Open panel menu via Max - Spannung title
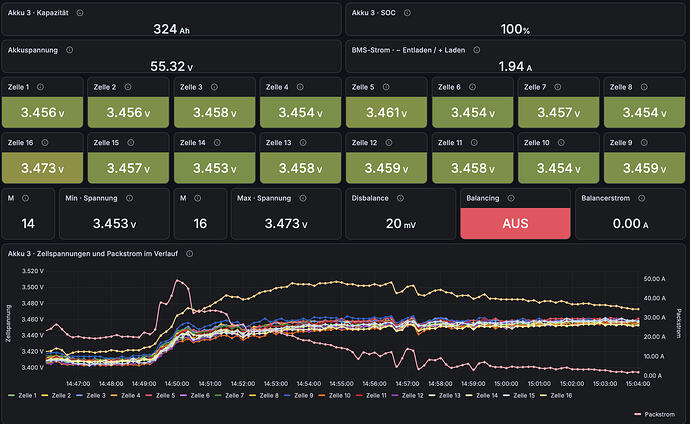690x424 pixels. [264, 198]
